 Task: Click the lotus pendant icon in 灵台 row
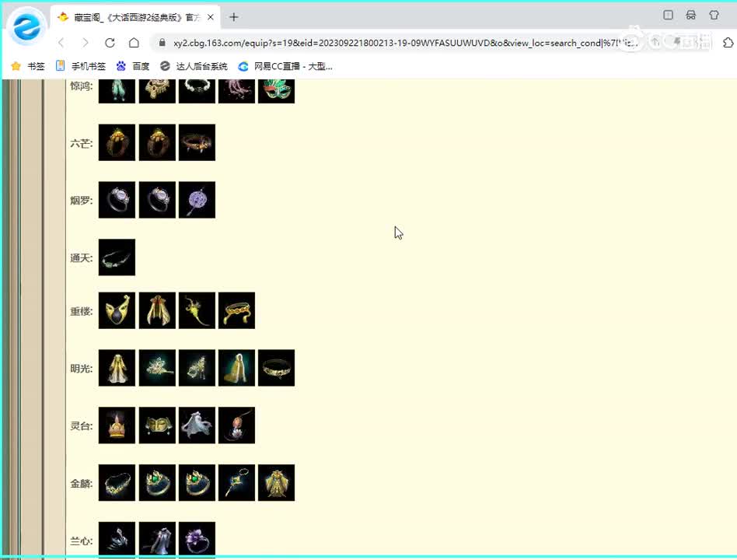(236, 425)
